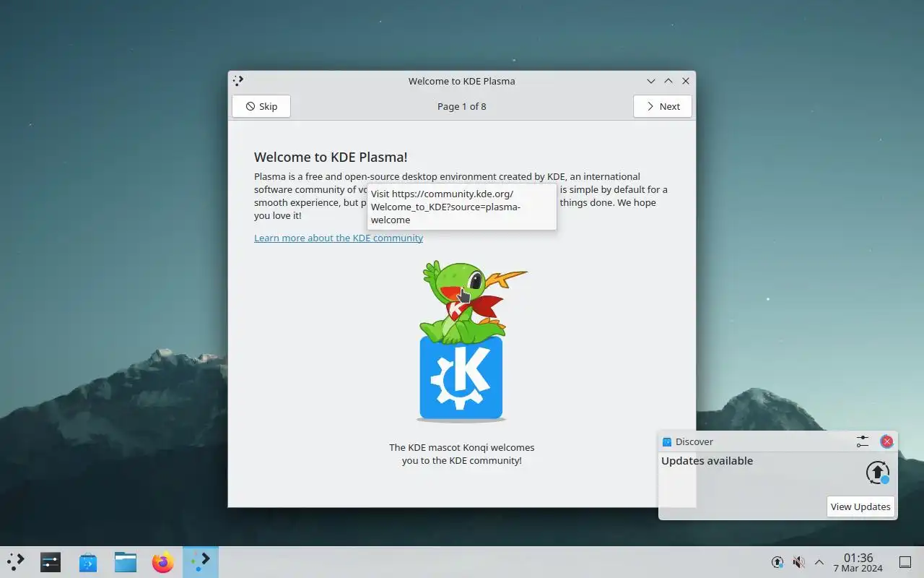Viewport: 924px width, 578px height.
Task: Click the Welcome window title bar app icon
Action: click(238, 81)
